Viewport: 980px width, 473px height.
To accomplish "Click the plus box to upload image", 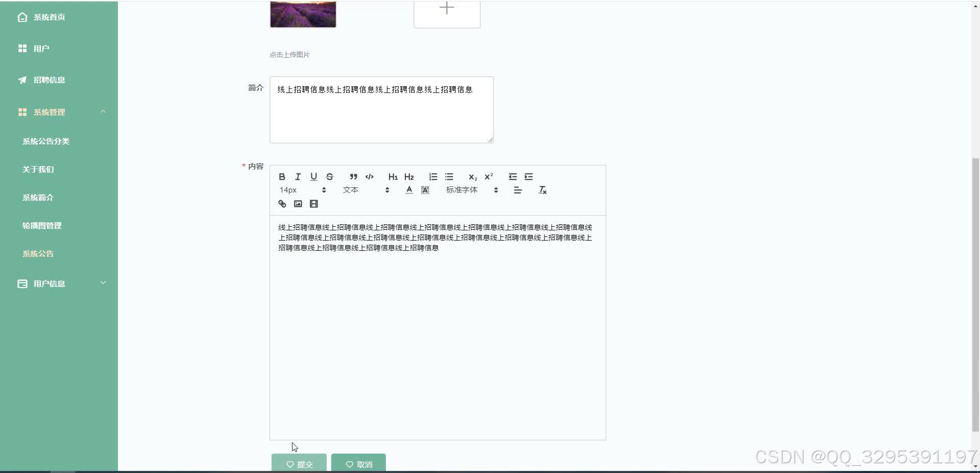I will point(447,13).
